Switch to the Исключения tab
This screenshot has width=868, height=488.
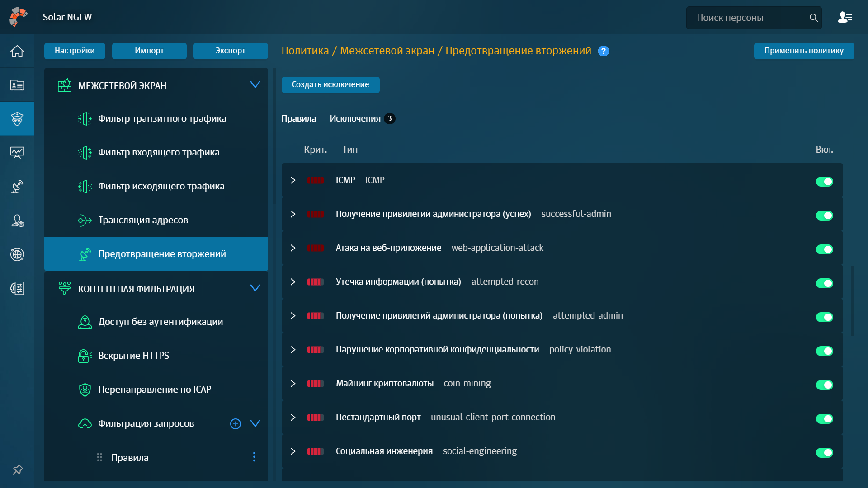click(355, 118)
